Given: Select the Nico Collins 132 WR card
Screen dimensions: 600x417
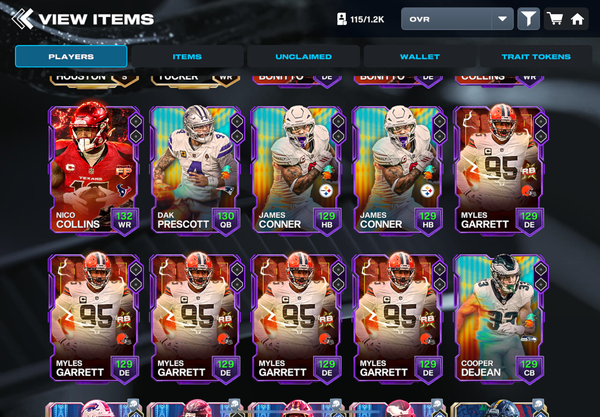Looking at the screenshot, I should tap(94, 170).
